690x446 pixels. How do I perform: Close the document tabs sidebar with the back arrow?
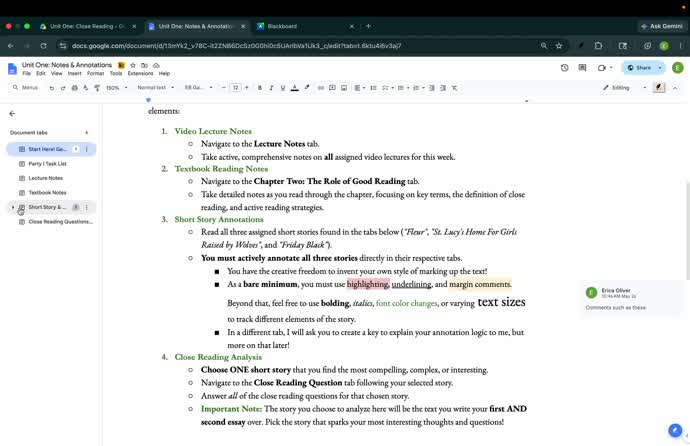coord(12,113)
